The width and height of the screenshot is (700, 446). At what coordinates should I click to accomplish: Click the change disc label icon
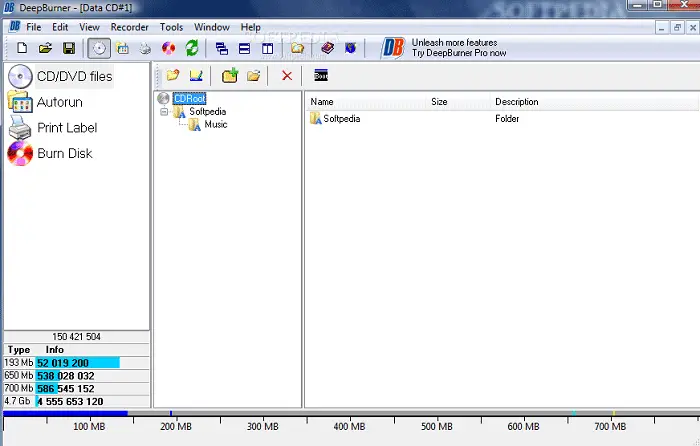coord(196,76)
